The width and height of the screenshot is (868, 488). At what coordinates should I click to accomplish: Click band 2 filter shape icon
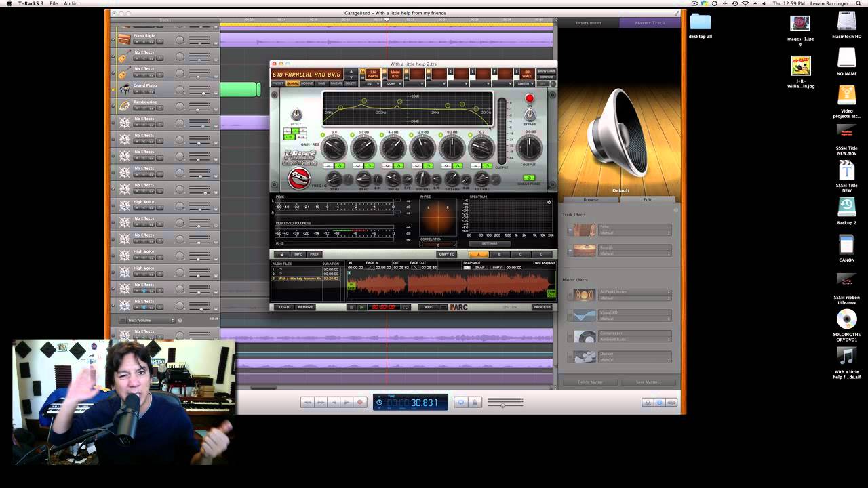coord(357,166)
